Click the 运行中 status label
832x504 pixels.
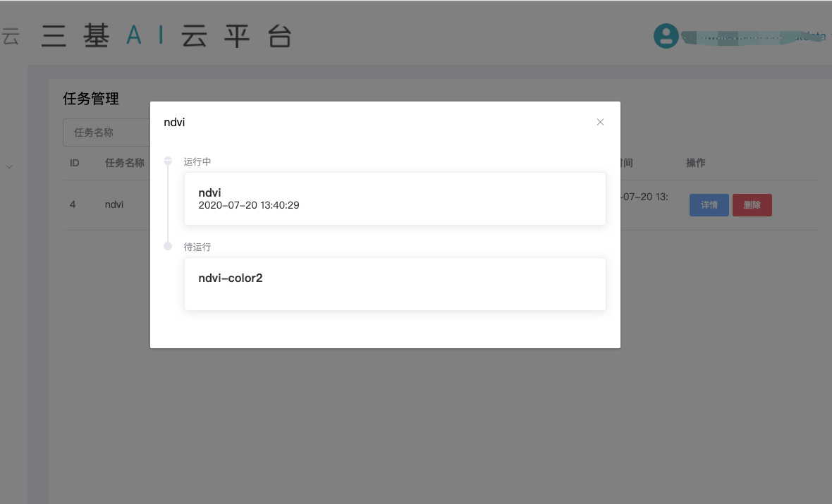(197, 161)
